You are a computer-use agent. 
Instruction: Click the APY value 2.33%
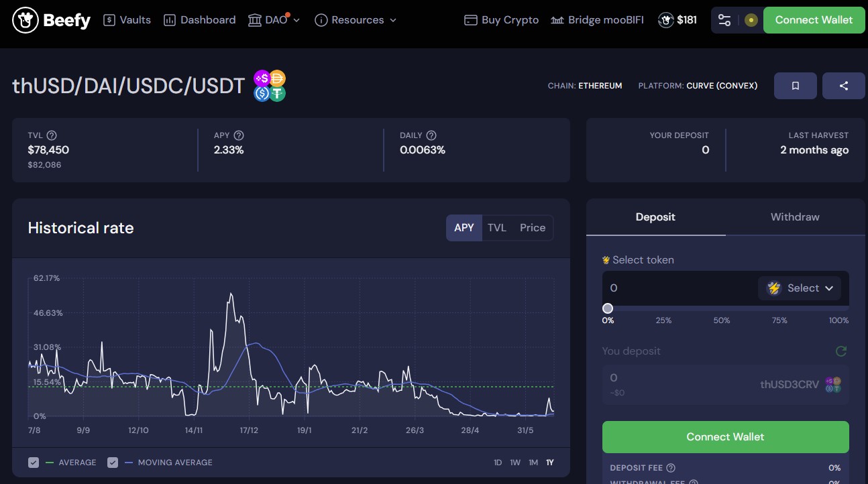pyautogui.click(x=229, y=150)
